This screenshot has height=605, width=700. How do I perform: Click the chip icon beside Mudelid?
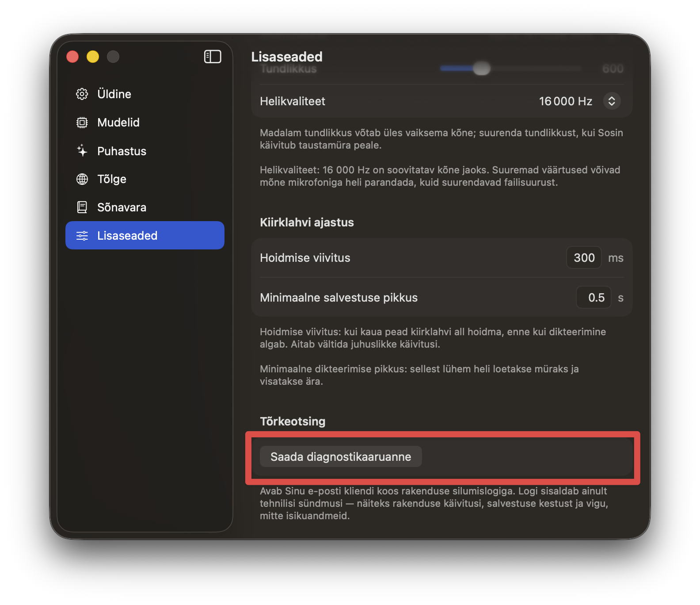click(82, 123)
